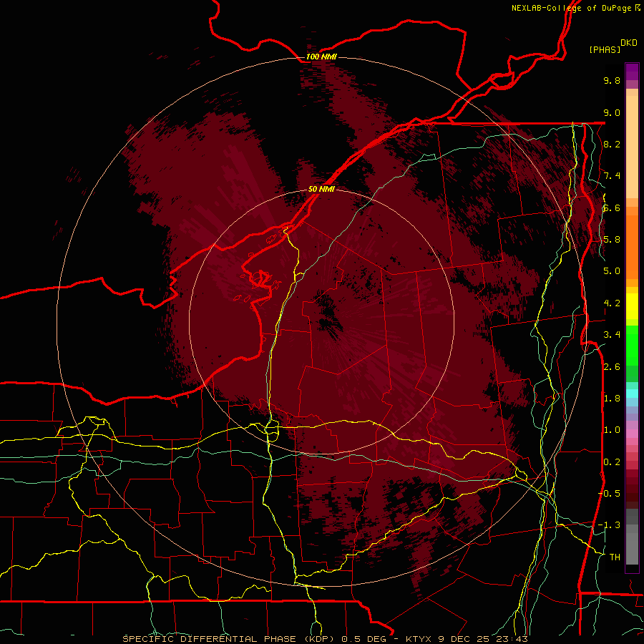Click the 5.8 value on the color scale
Image resolution: width=644 pixels, height=644 pixels.
(612, 240)
